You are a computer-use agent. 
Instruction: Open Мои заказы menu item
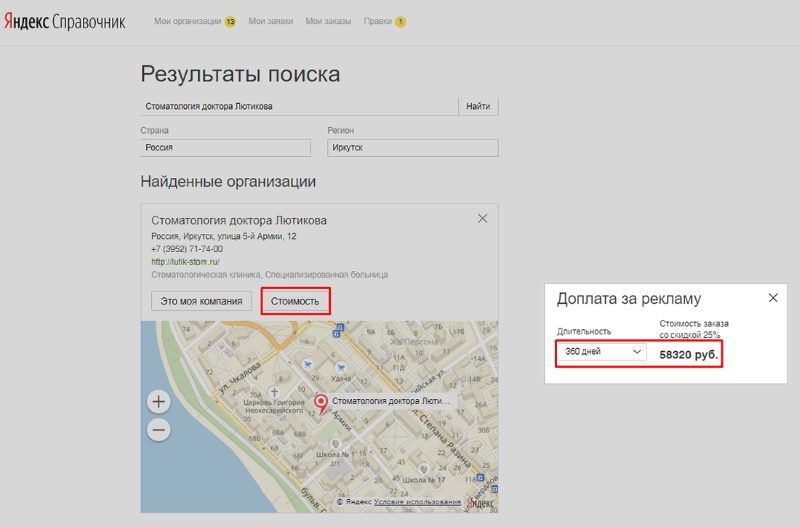(x=328, y=21)
